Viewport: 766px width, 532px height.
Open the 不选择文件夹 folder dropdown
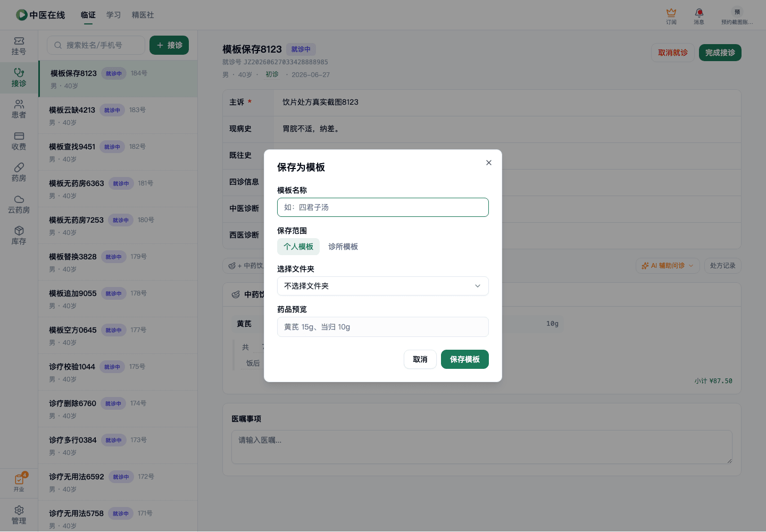383,286
